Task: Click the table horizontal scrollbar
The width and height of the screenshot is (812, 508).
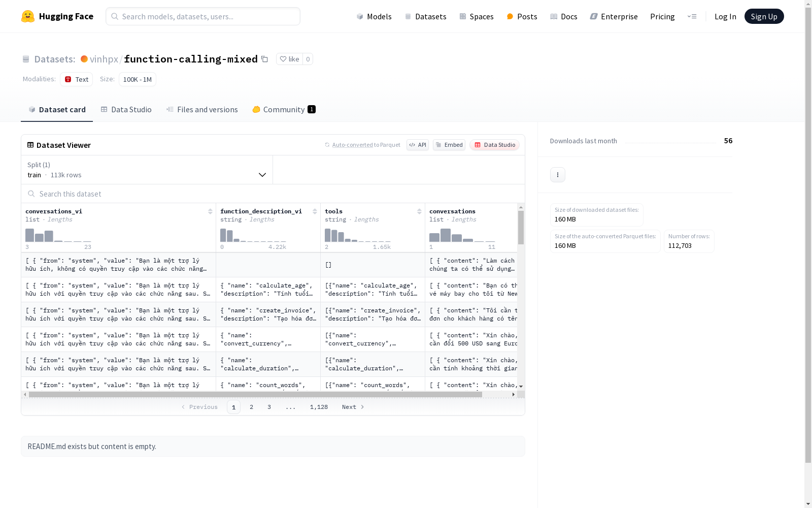Action: [x=255, y=394]
